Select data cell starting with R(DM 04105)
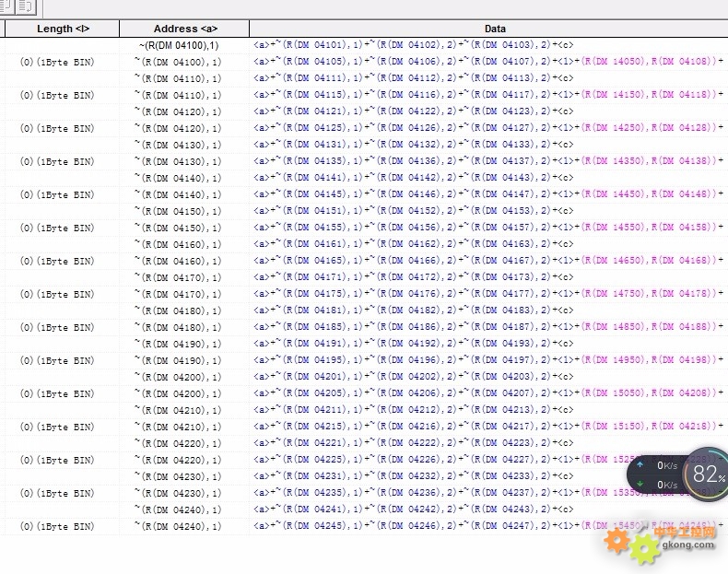The image size is (728, 574). [488, 61]
